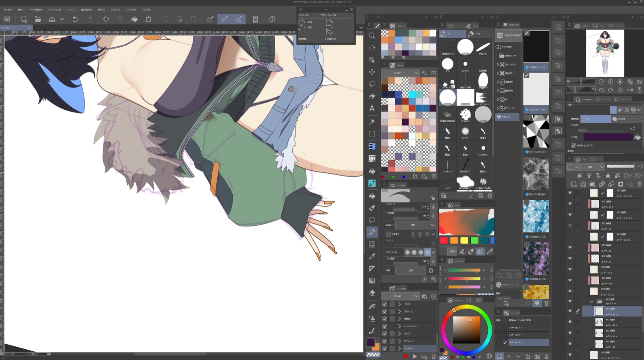The height and width of the screenshot is (360, 644).
Task: Click the wrench icon in color set panel
Action: (424, 73)
